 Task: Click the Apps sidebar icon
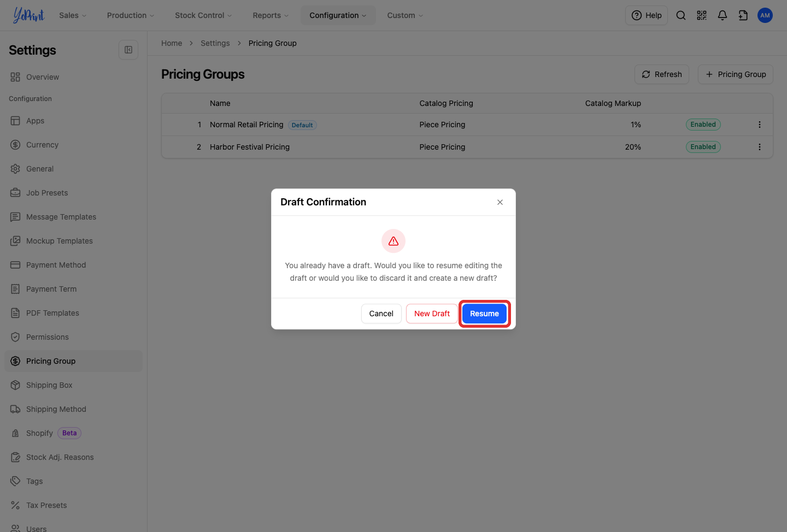tap(15, 121)
